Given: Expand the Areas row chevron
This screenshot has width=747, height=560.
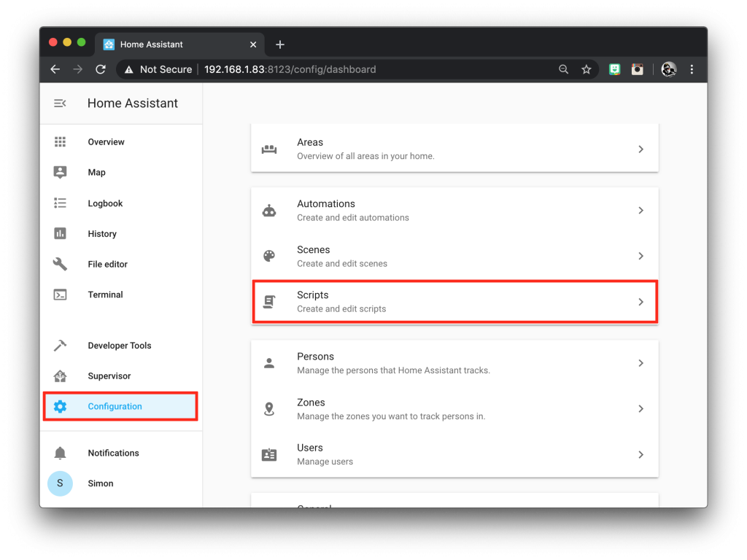Looking at the screenshot, I should pos(640,149).
